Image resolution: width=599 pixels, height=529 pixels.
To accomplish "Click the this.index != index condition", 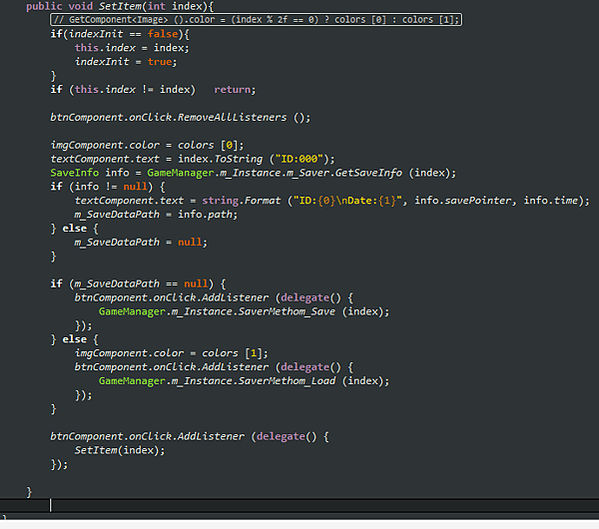I will coord(132,90).
